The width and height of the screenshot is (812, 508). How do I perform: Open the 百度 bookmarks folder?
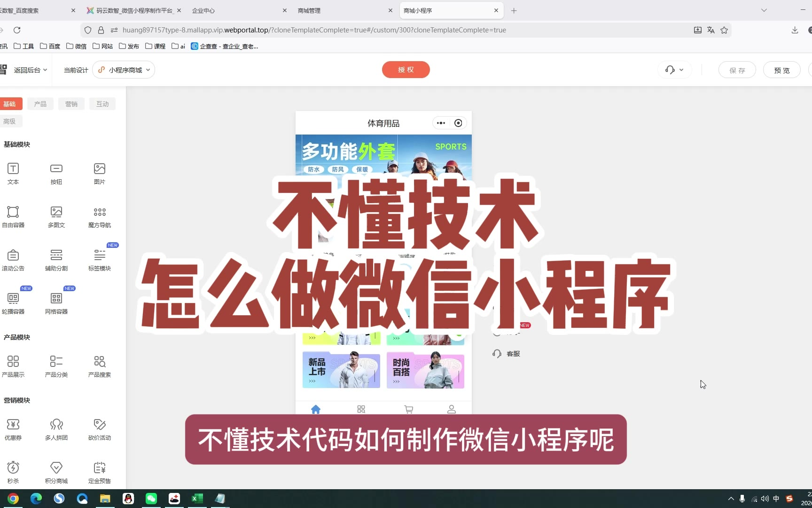point(50,46)
